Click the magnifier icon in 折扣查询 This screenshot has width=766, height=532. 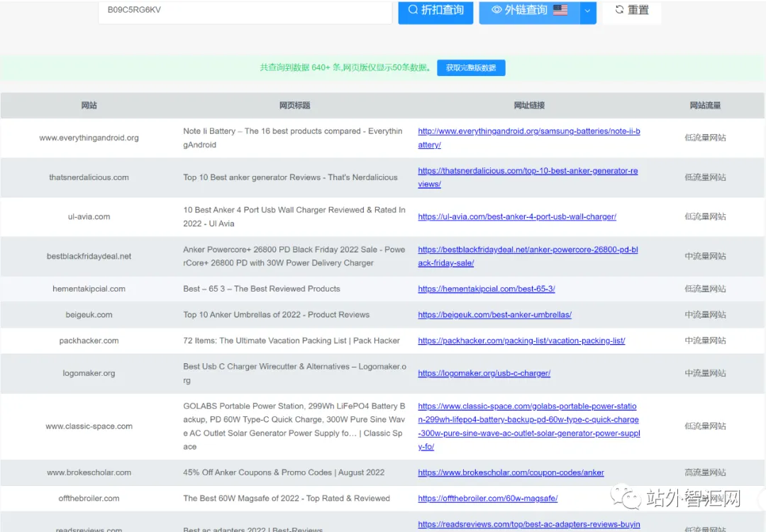(413, 10)
